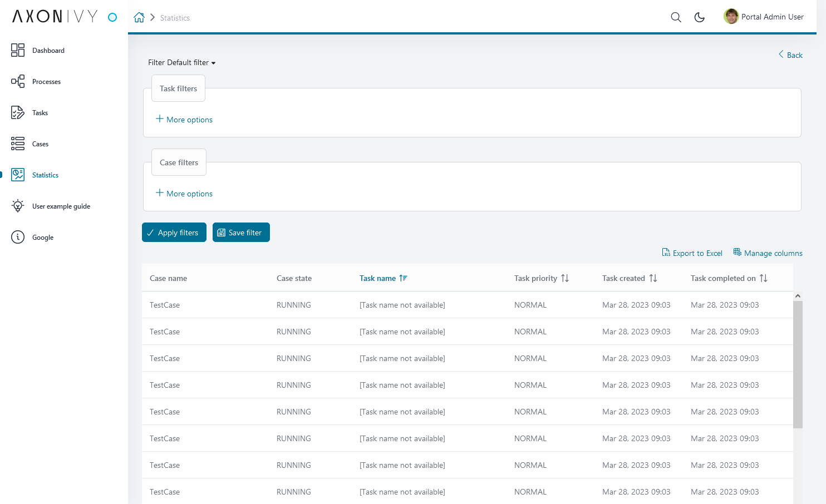This screenshot has width=826, height=504.
Task: Sort by Task created arrows
Action: (x=653, y=278)
